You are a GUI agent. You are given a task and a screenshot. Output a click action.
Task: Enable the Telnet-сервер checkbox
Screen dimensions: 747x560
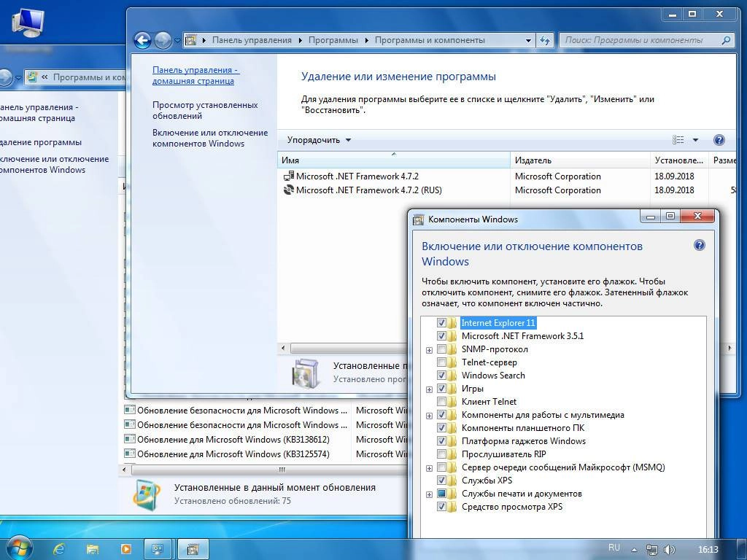[x=441, y=362]
